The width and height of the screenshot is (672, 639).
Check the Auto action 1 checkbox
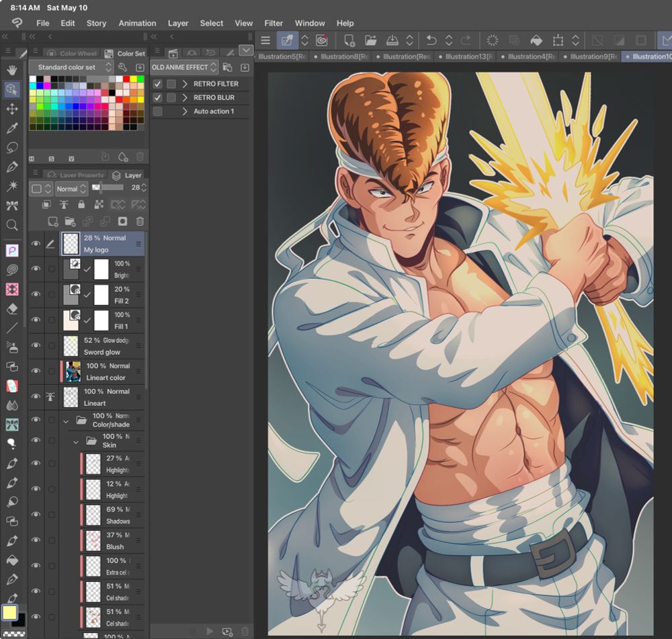[x=158, y=112]
